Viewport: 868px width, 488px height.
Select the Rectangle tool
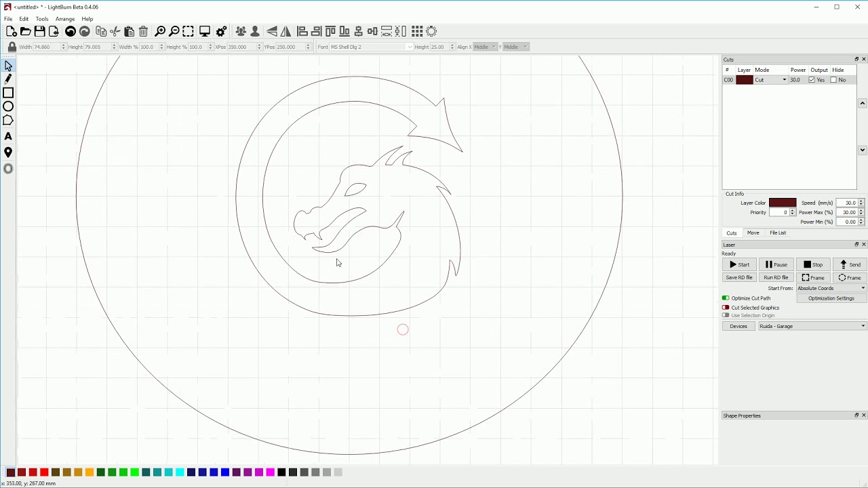(8, 93)
